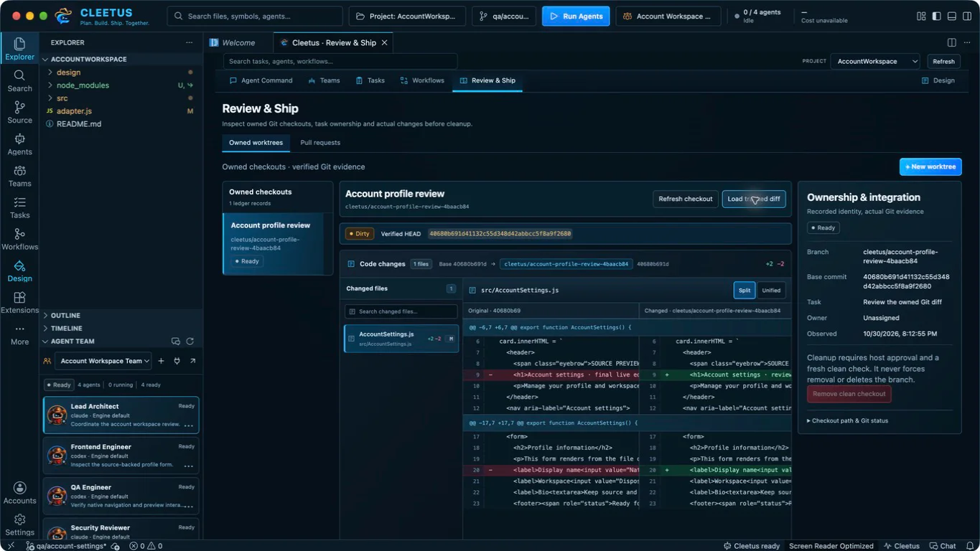
Task: Open the Extensions view in the activity bar
Action: (19, 302)
